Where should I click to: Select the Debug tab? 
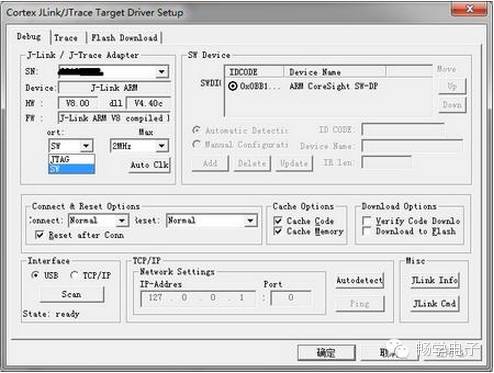[29, 37]
